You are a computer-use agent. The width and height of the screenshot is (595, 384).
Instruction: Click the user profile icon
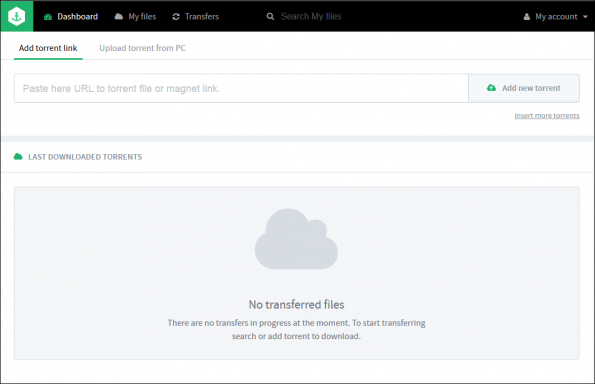click(527, 17)
